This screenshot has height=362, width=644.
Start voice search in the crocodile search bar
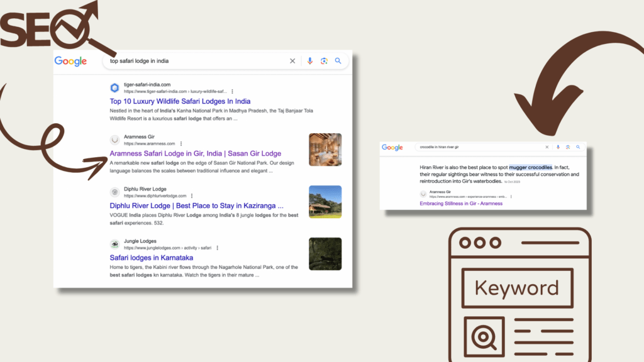558,147
